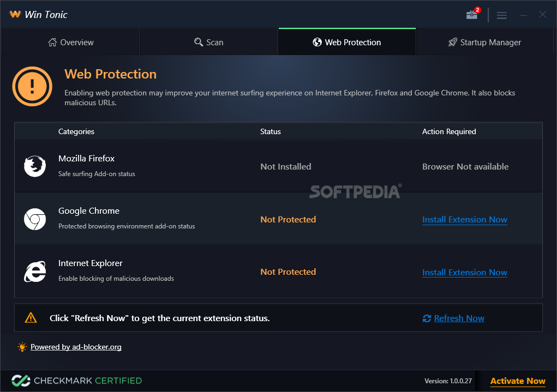
Task: Click the Web Protection orange heading
Action: click(111, 74)
